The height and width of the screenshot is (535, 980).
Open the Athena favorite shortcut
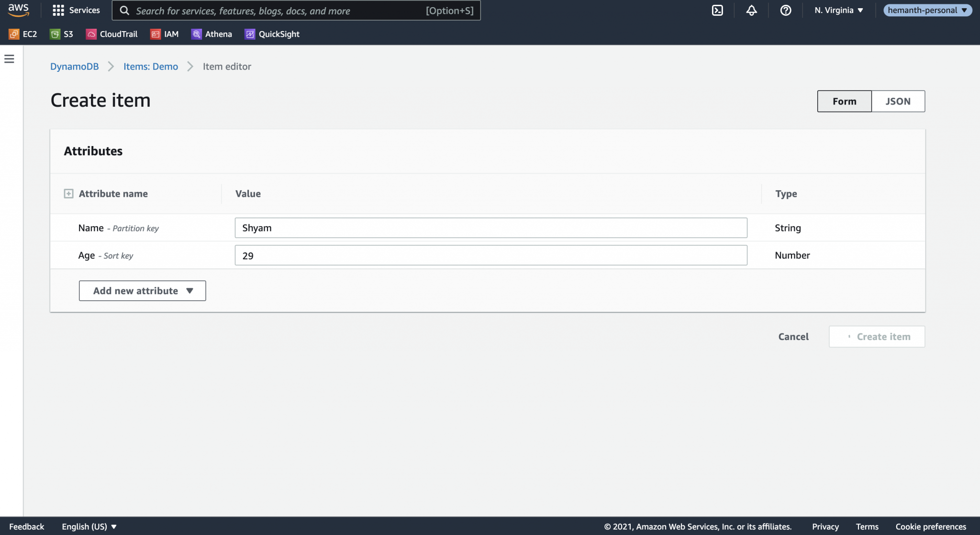[x=211, y=34]
